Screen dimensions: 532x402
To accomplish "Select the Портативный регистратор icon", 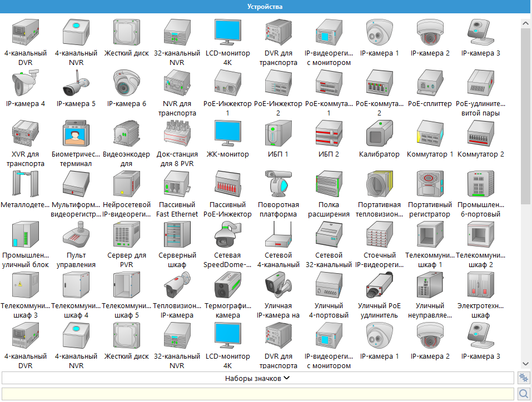I will 430,184.
